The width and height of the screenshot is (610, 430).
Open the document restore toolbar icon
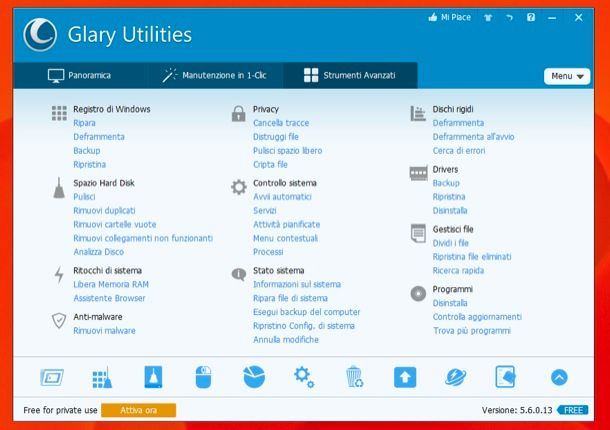coord(505,377)
